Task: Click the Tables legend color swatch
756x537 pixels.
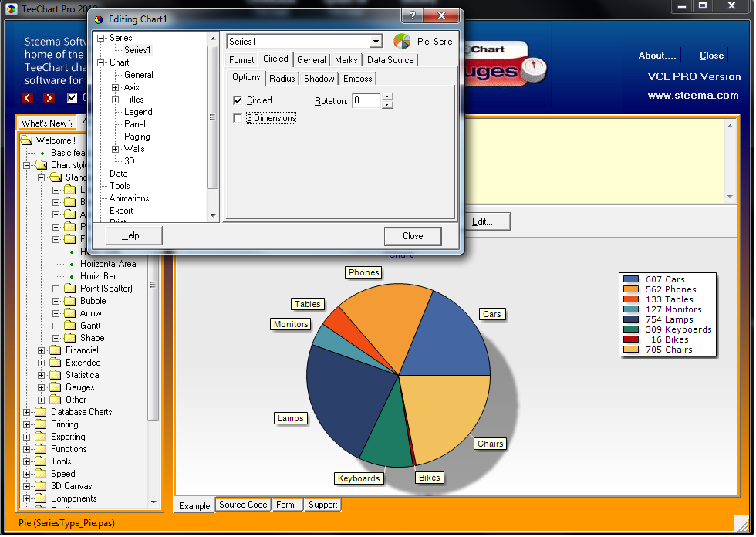Action: (631, 299)
